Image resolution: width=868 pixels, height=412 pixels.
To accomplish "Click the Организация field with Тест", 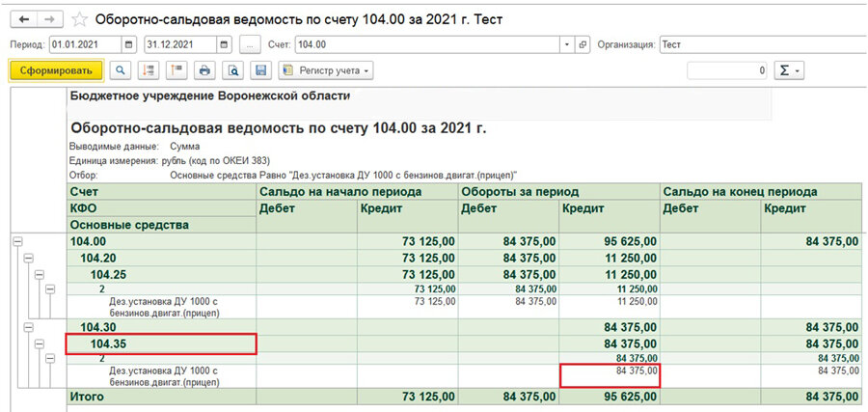I will 763,44.
